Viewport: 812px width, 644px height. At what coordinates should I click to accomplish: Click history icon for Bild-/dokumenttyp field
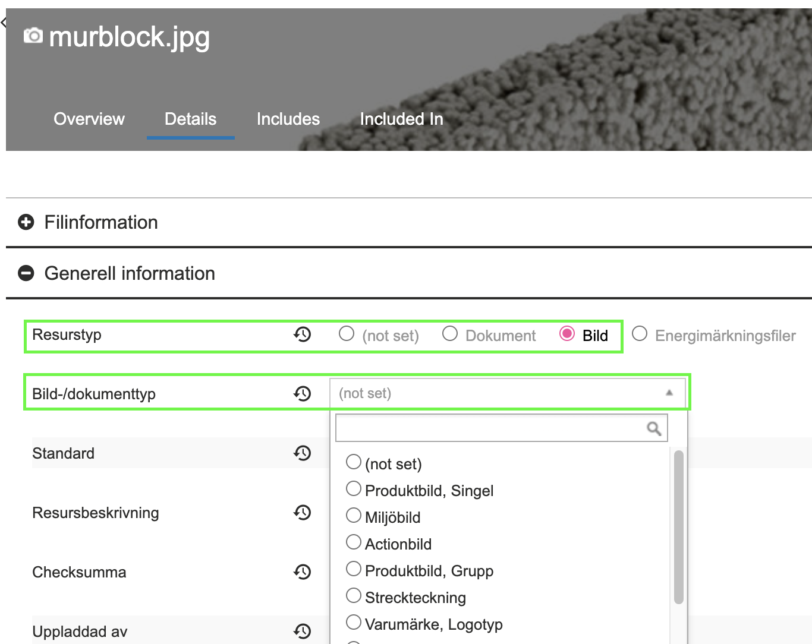click(302, 393)
